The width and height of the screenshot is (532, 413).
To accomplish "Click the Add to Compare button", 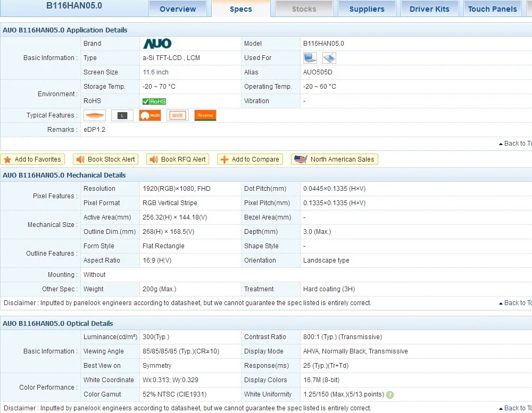I will point(250,159).
